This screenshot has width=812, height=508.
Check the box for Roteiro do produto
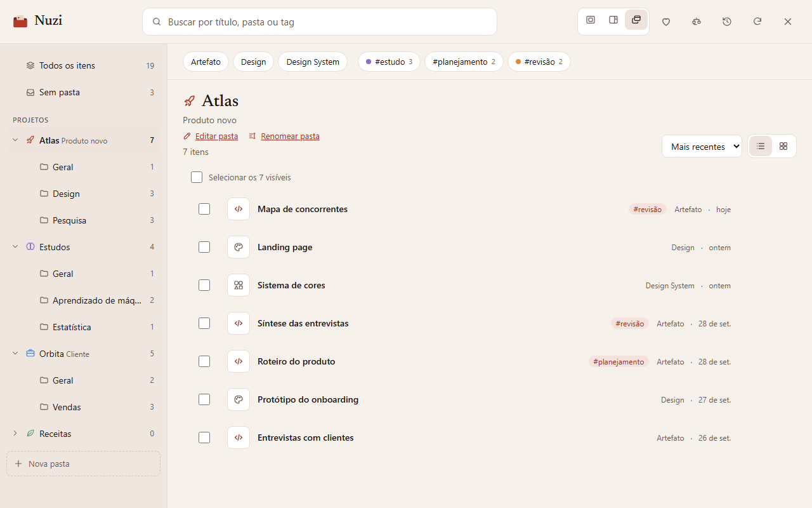(x=204, y=361)
